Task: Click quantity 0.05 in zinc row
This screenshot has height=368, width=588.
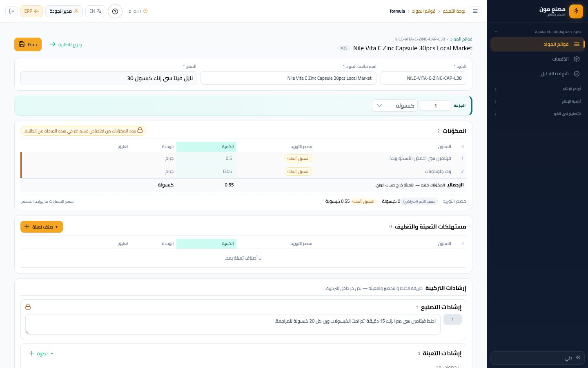Action: 227,171
